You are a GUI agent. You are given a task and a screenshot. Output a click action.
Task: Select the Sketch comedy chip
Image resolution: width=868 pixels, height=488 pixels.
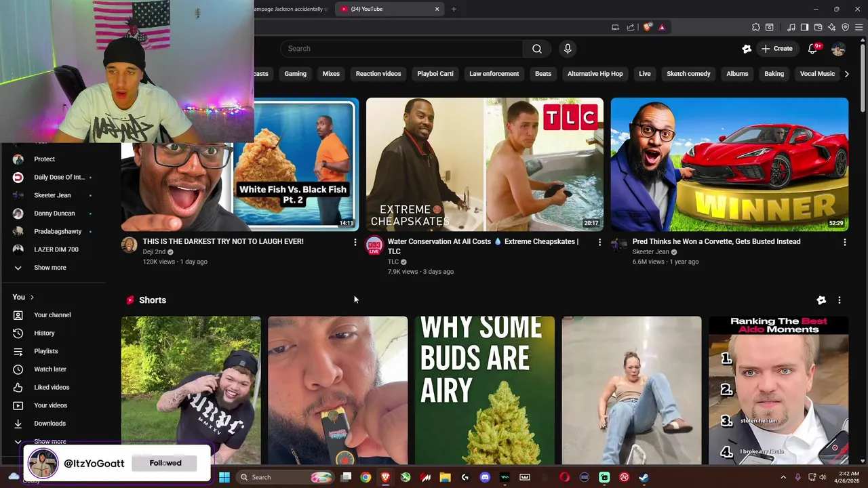(688, 74)
